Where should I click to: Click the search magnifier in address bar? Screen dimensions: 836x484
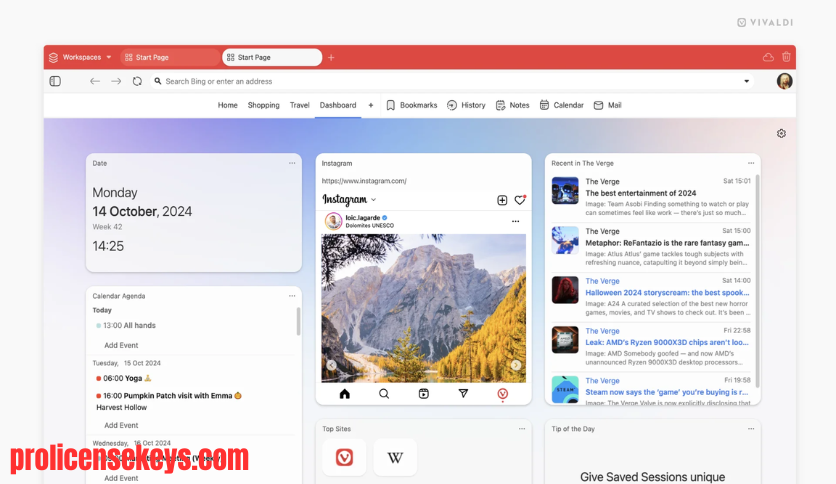pos(158,81)
